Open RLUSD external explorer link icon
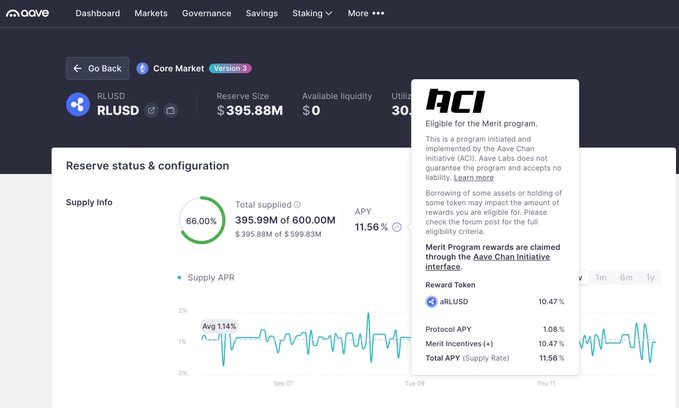This screenshot has height=408, width=679. coord(151,110)
